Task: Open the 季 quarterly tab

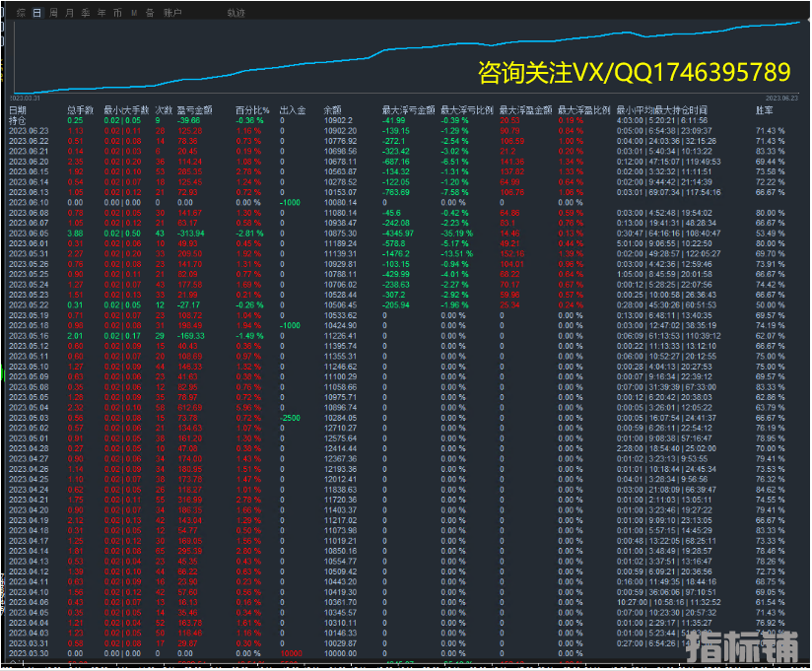Action: 86,13
